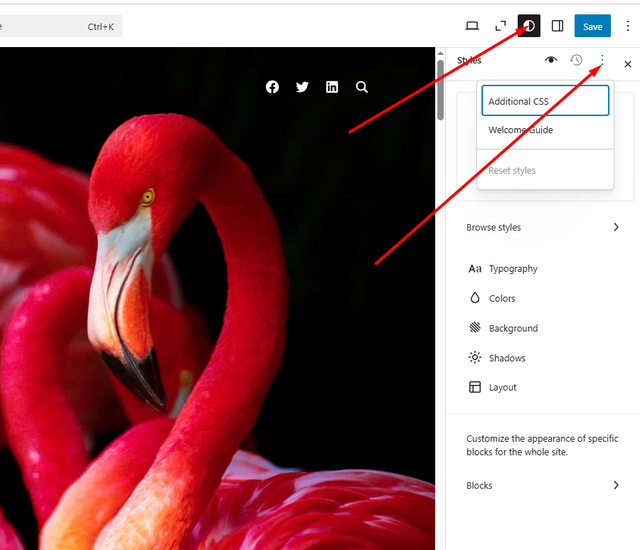Toggle the Style Book eye icon
Viewport: 640px width, 550px height.
pyautogui.click(x=551, y=61)
